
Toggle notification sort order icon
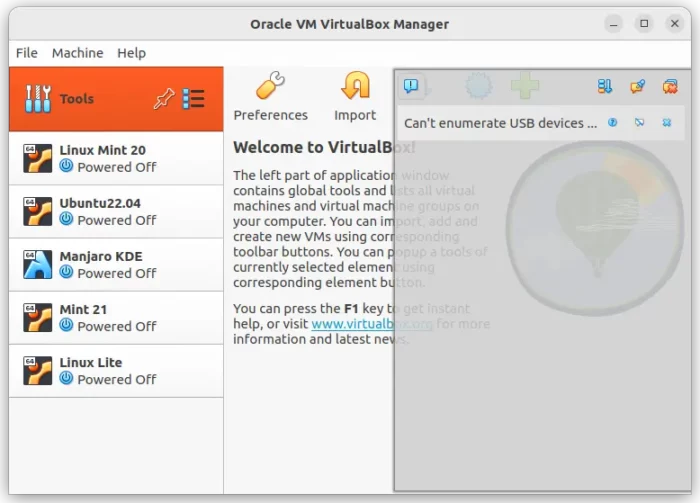(x=605, y=86)
